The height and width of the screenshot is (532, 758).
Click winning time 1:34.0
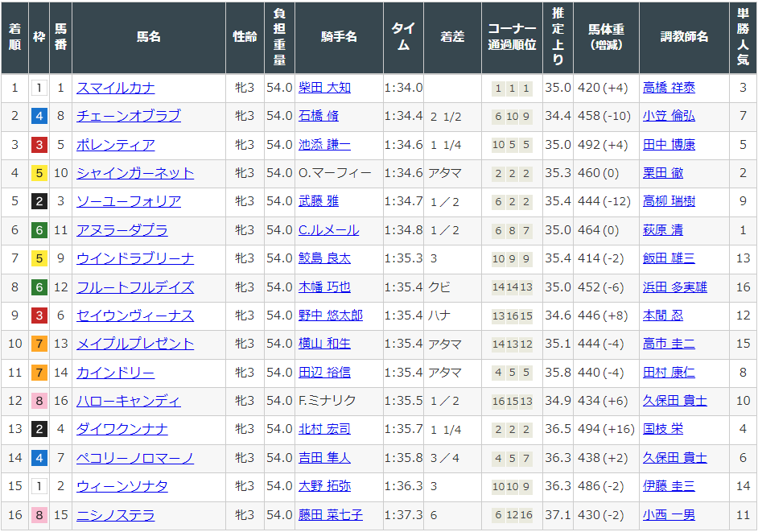pos(403,88)
